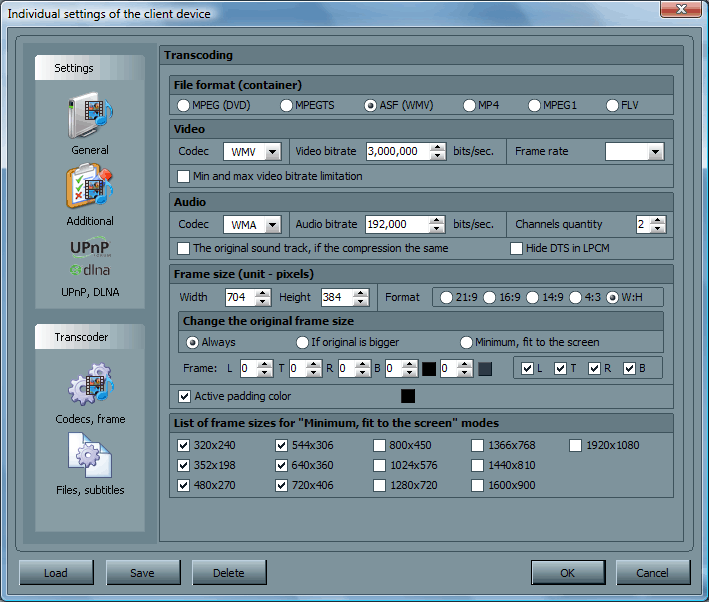The width and height of the screenshot is (709, 602).
Task: Check the 1366x768 frame size
Action: tap(477, 446)
